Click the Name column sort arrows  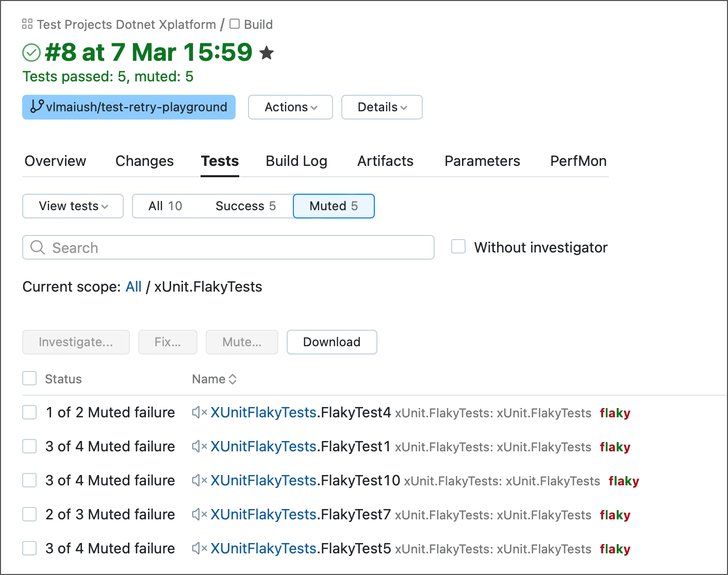(x=233, y=379)
